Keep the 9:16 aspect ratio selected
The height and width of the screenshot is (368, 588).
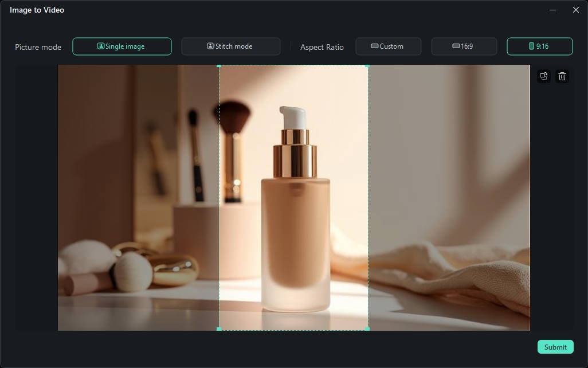pos(540,46)
